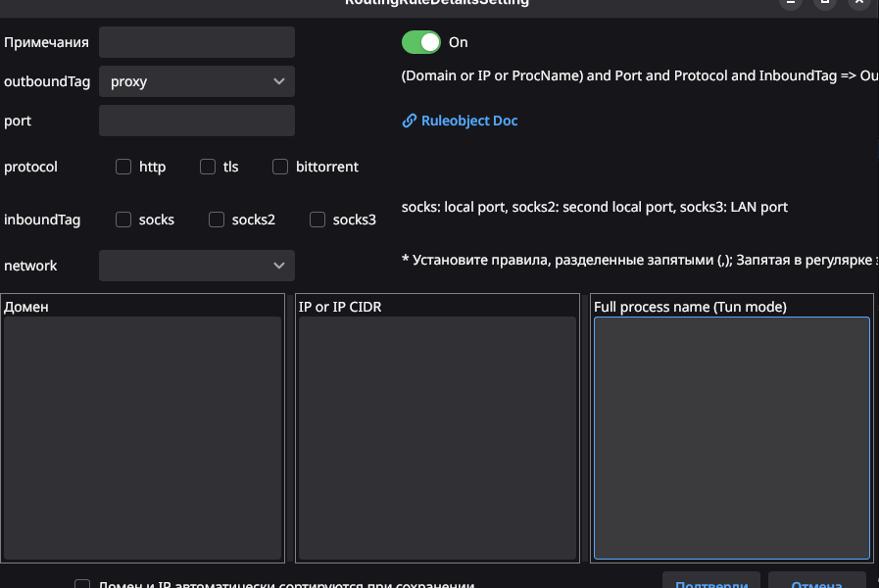879x588 pixels.
Task: Open the outboundTag proxy dropdown
Action: pos(197,81)
